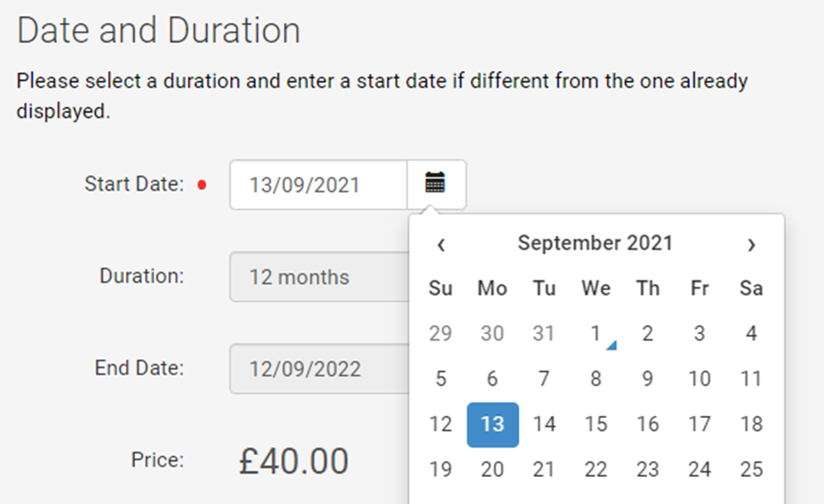Click the Start Date input field
824x504 pixels.
click(318, 184)
